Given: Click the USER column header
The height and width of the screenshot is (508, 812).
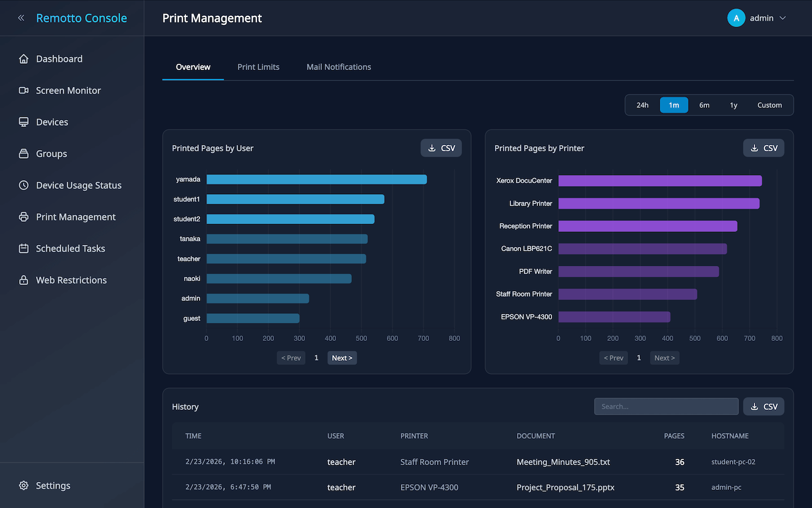Looking at the screenshot, I should click(336, 436).
